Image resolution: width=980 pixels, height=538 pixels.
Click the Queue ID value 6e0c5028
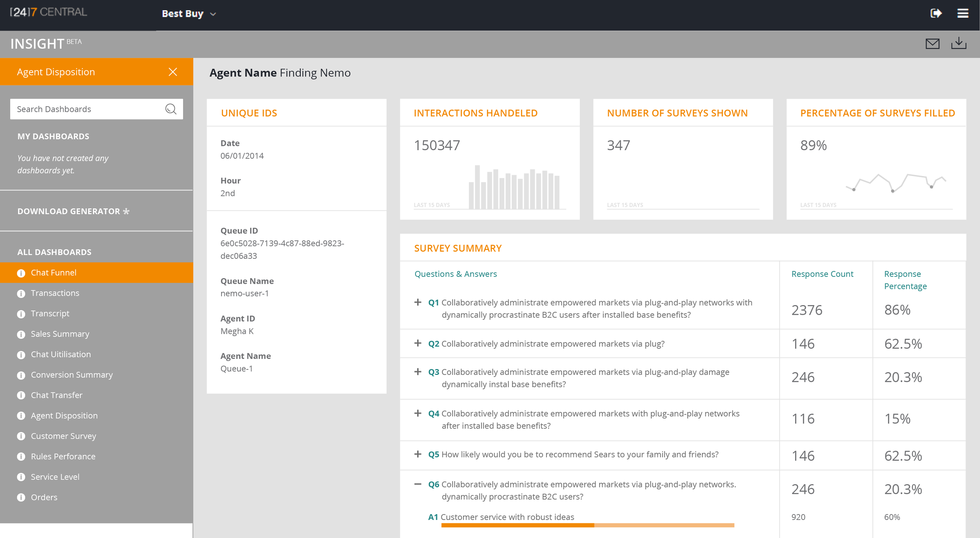click(x=282, y=249)
